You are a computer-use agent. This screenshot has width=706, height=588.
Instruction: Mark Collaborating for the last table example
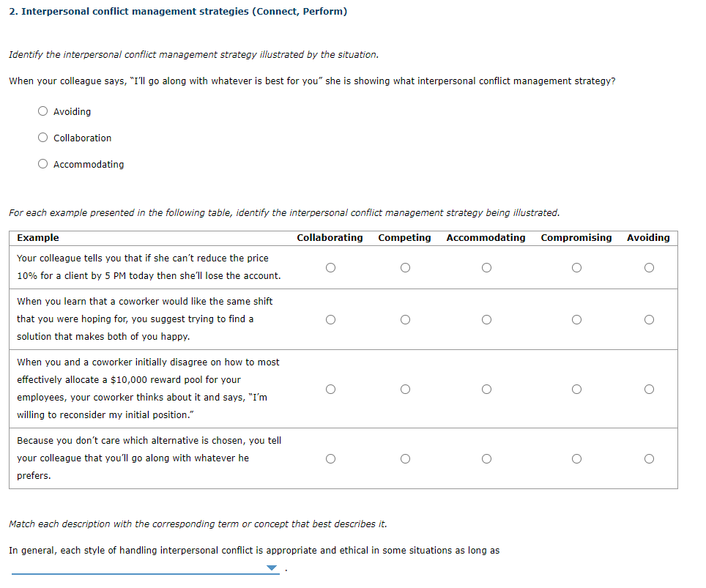point(330,458)
